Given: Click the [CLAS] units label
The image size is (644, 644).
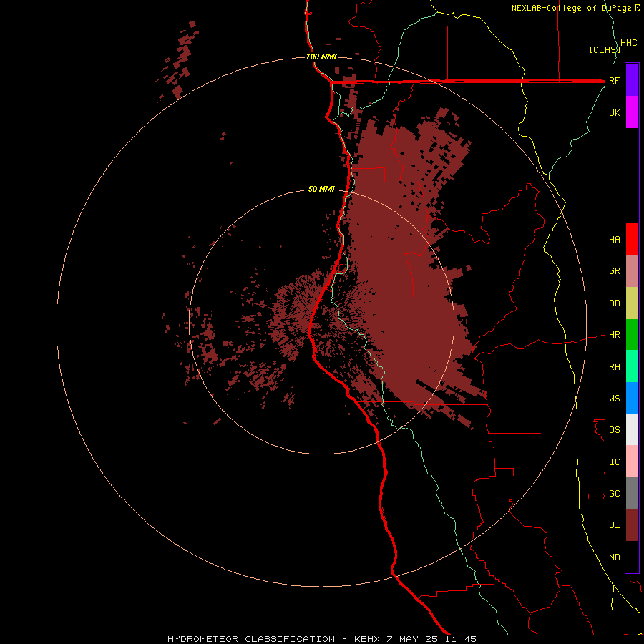Looking at the screenshot, I should [x=605, y=50].
